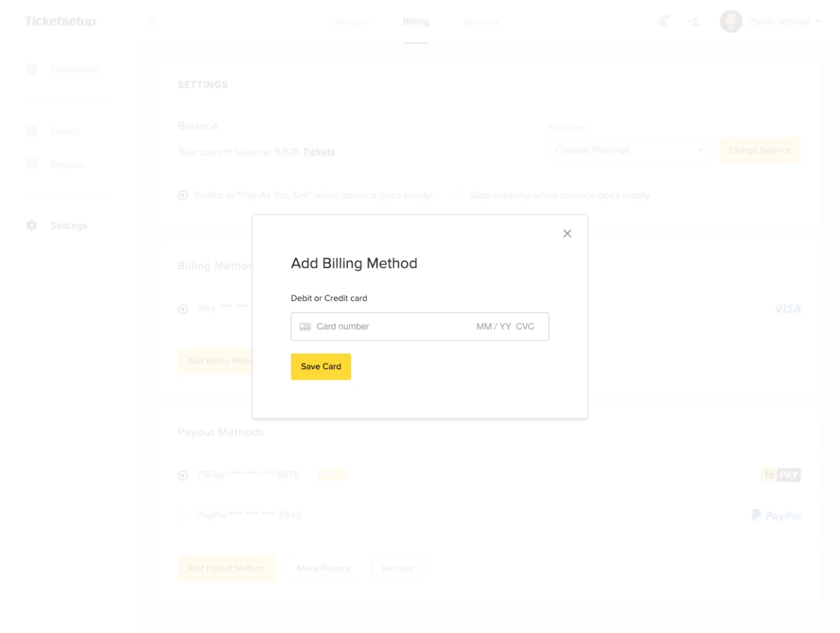Select the Dashboard icon in the sidebar
The height and width of the screenshot is (633, 840).
point(31,69)
